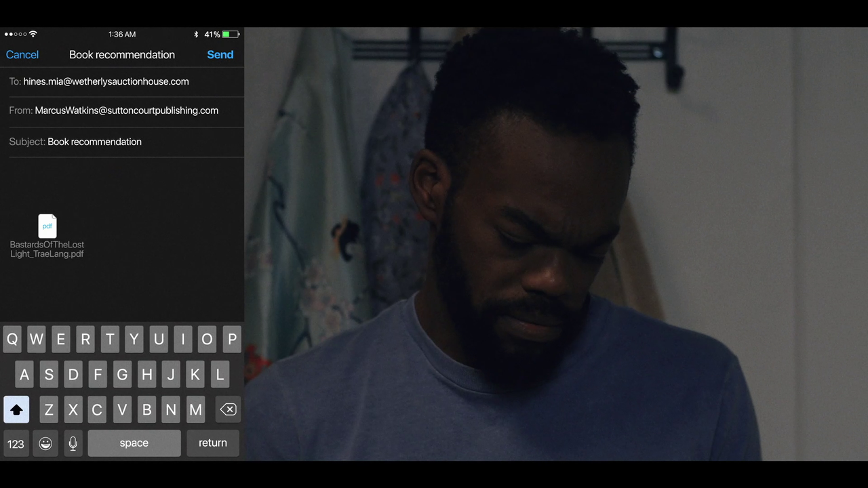The image size is (868, 488).
Task: Tap the 1:36 AM clock
Action: coord(122,35)
